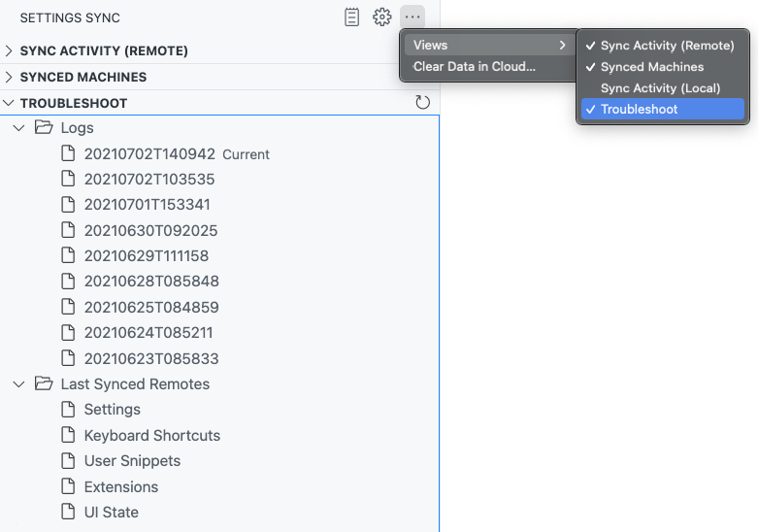Image resolution: width=758 pixels, height=532 pixels.
Task: Click the Logs folder icon
Action: [43, 128]
